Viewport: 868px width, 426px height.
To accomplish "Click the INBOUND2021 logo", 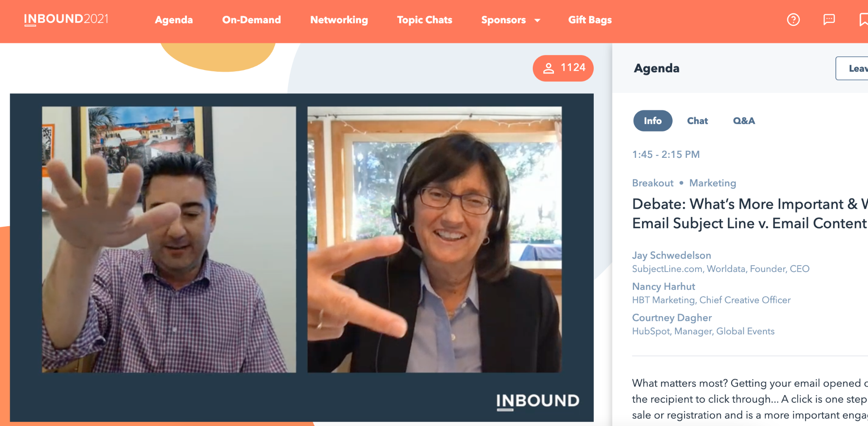I will point(66,20).
